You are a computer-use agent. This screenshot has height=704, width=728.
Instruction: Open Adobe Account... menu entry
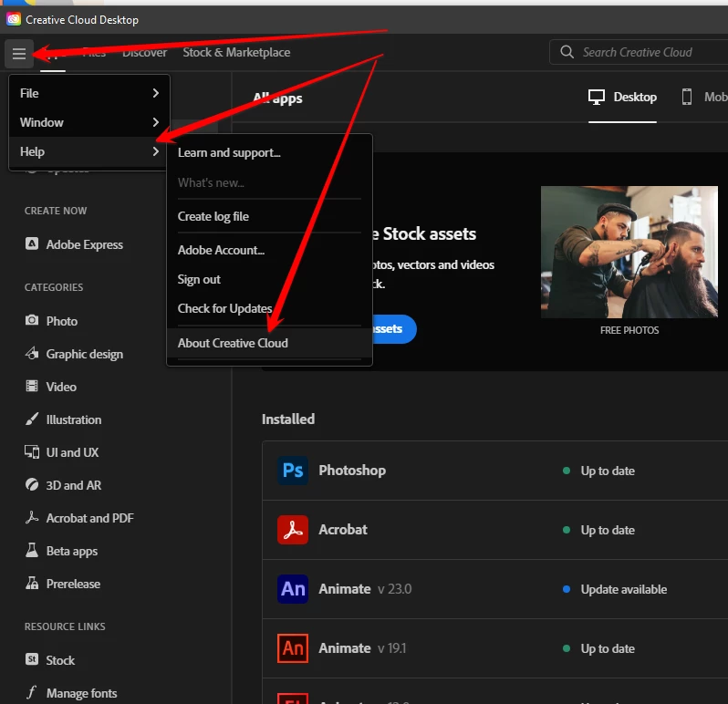(221, 250)
